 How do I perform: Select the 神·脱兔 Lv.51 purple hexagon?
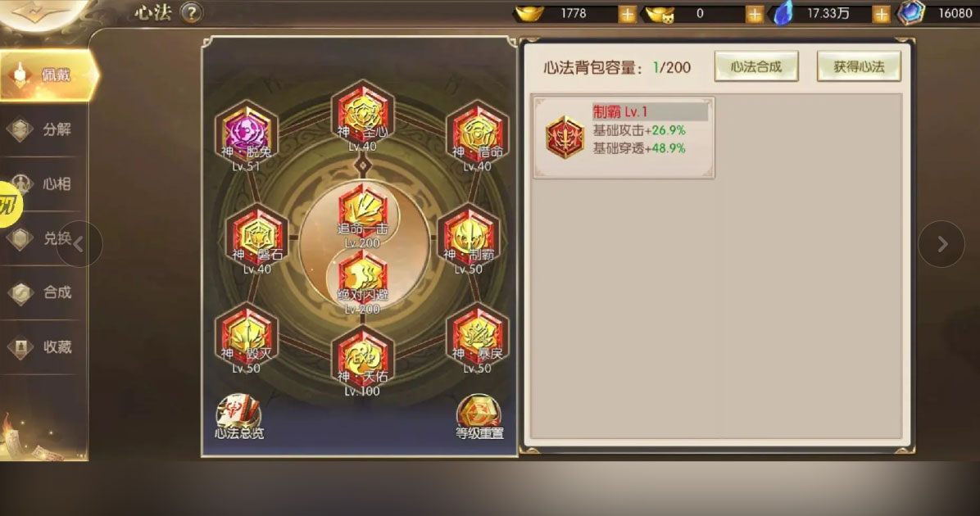[247, 134]
